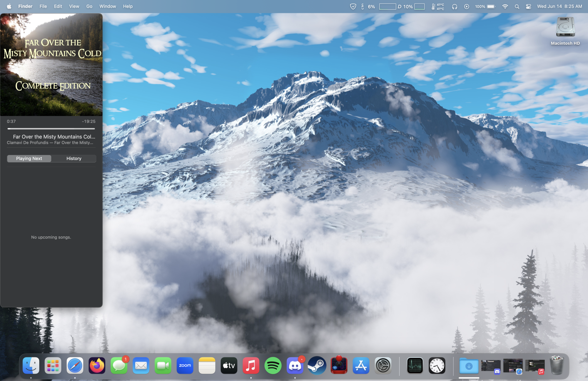Switch to the History tab
This screenshot has width=588, height=381.
pos(74,159)
